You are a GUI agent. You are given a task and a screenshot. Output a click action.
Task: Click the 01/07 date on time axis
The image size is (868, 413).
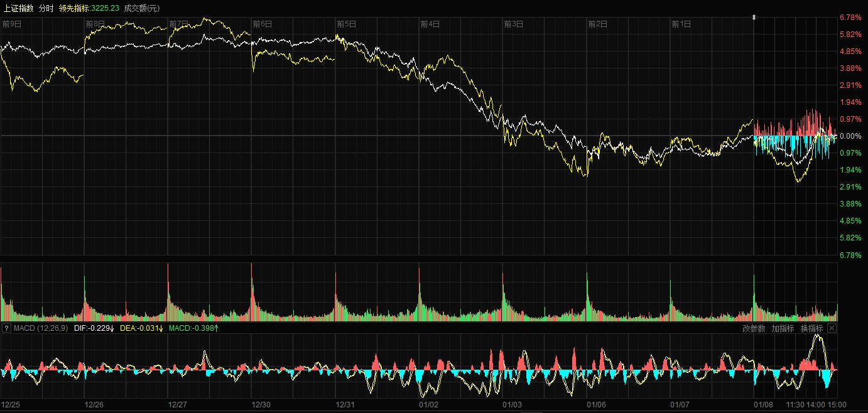(681, 405)
